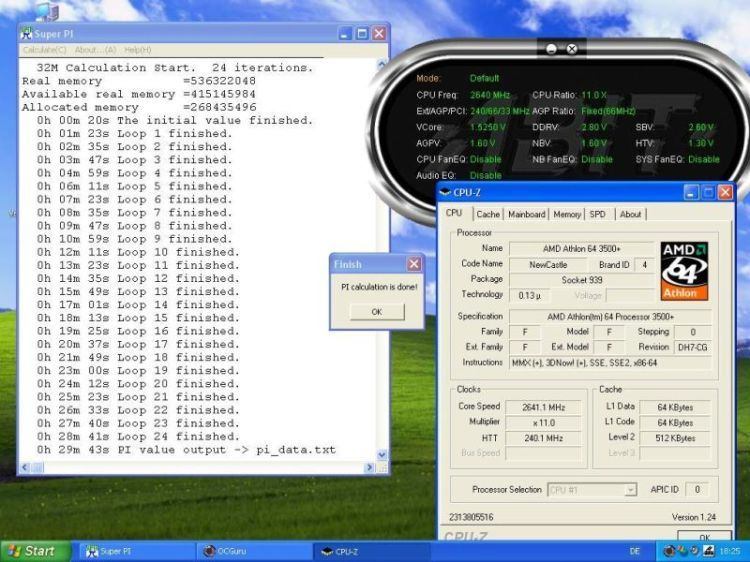This screenshot has width=750, height=562.
Task: Click the Name field AMD Athlon 64 3500+
Action: 581,249
